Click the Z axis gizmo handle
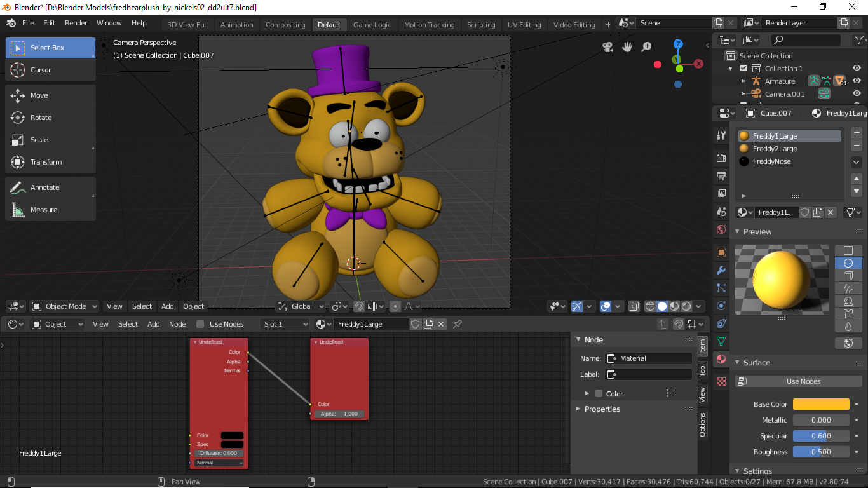868x488 pixels. pyautogui.click(x=678, y=44)
